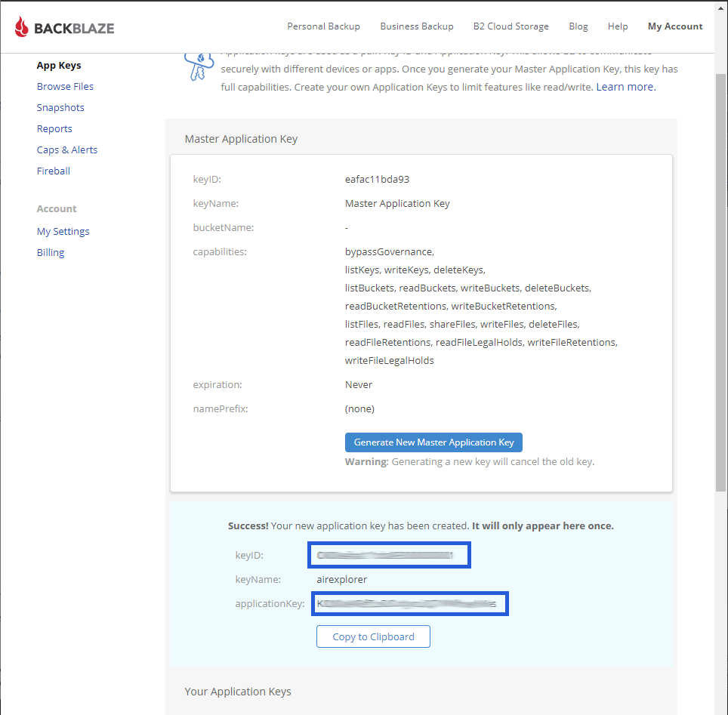728x715 pixels.
Task: View the Reports section
Action: point(54,129)
